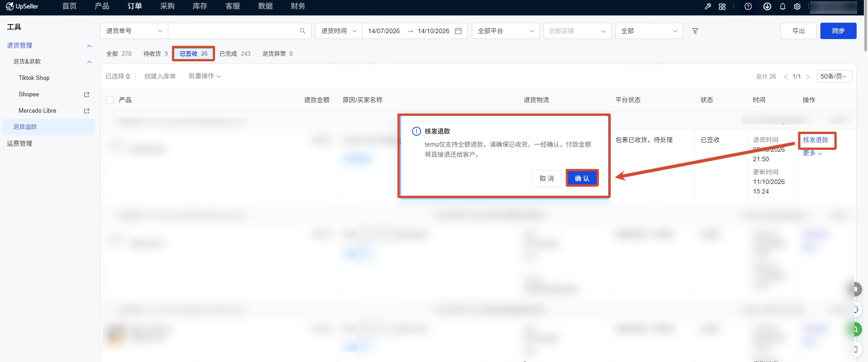Image resolution: width=868 pixels, height=362 pixels.
Task: Confirm the refund with 确认 button
Action: click(582, 179)
